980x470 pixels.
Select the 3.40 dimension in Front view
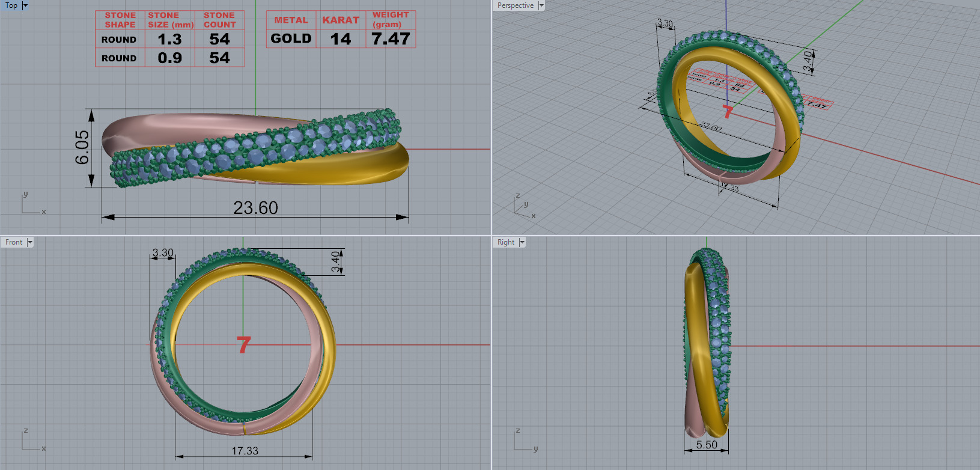pyautogui.click(x=336, y=261)
